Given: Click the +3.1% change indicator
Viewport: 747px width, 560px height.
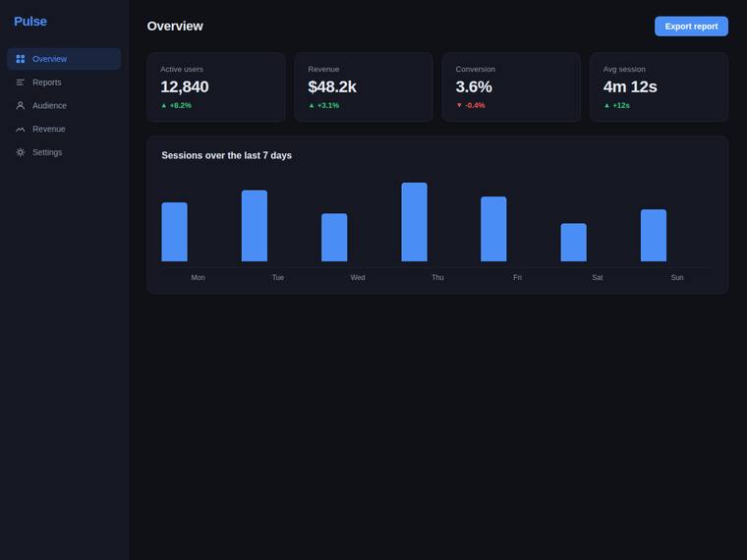Looking at the screenshot, I should coord(324,105).
